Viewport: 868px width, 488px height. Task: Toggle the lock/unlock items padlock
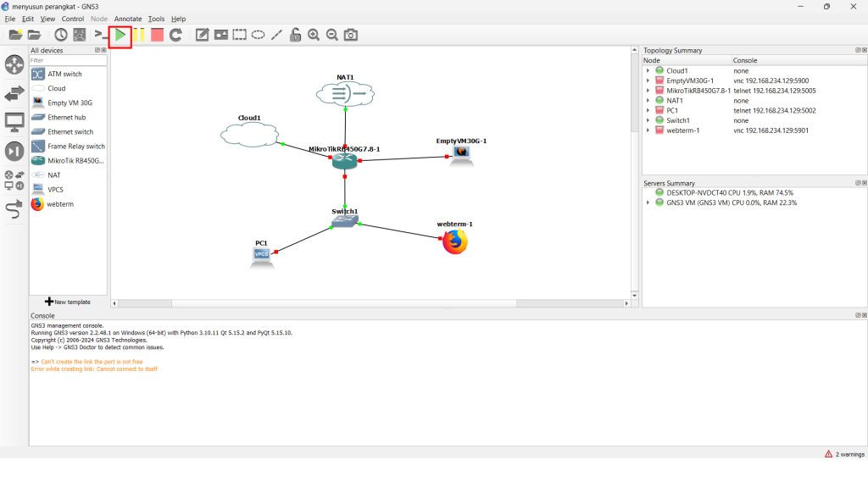295,35
